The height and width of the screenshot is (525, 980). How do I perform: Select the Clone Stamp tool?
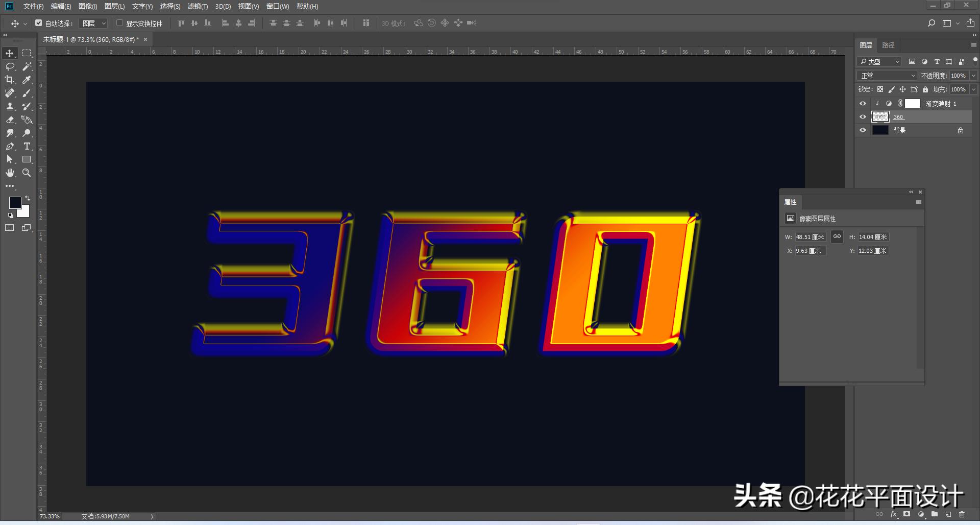pyautogui.click(x=9, y=107)
